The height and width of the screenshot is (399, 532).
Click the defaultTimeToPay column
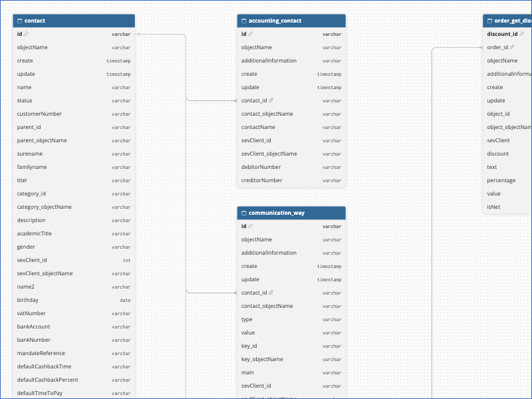pyautogui.click(x=74, y=393)
